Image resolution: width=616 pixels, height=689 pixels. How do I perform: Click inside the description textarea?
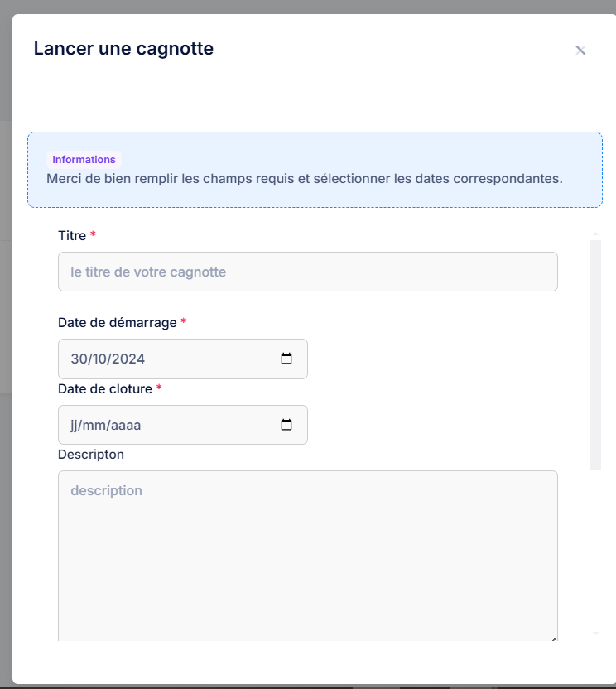click(308, 556)
